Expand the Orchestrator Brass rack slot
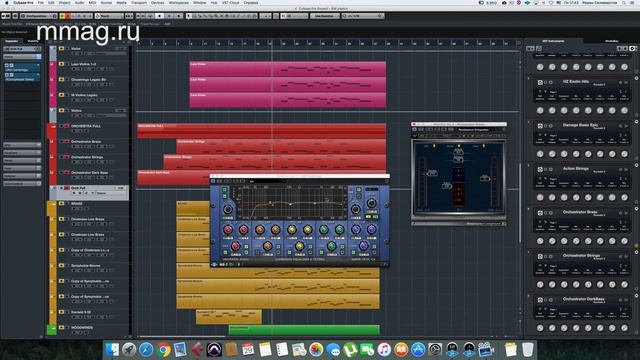Viewport: 640px width, 360px height. (x=529, y=209)
